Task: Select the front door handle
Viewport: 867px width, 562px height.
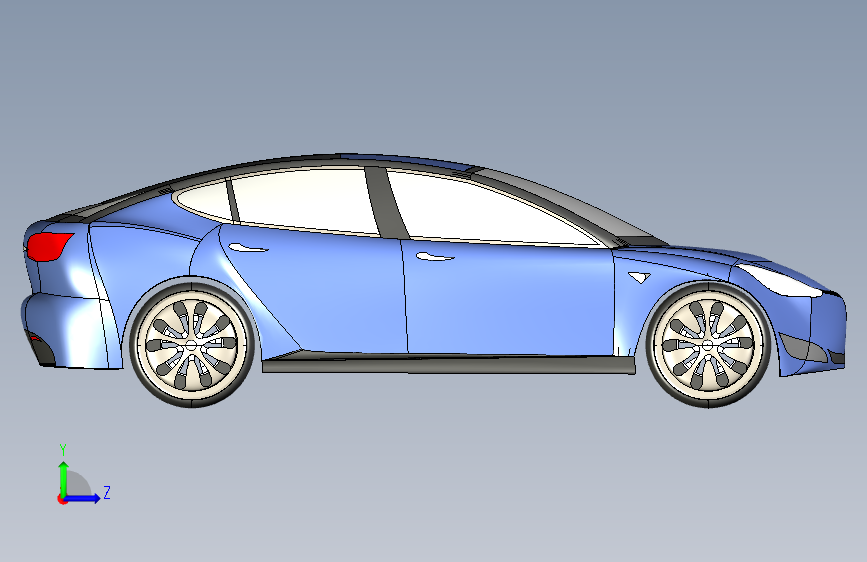Action: 435,257
